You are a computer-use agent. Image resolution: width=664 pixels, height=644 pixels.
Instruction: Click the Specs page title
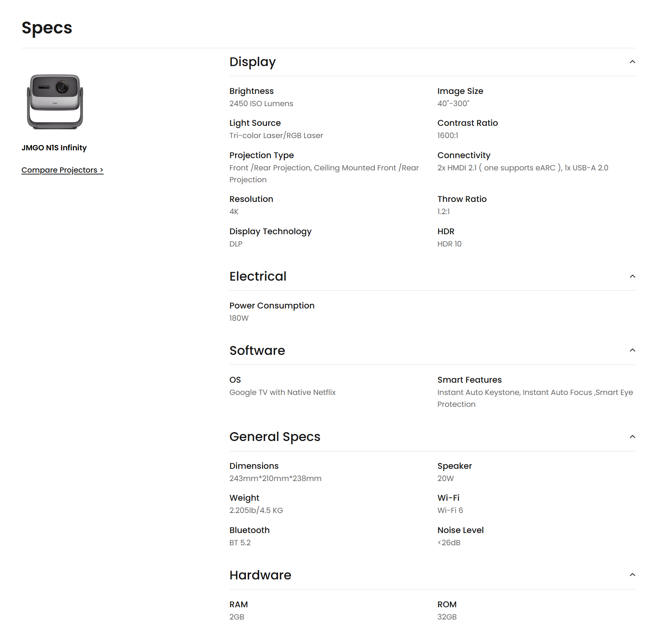47,28
